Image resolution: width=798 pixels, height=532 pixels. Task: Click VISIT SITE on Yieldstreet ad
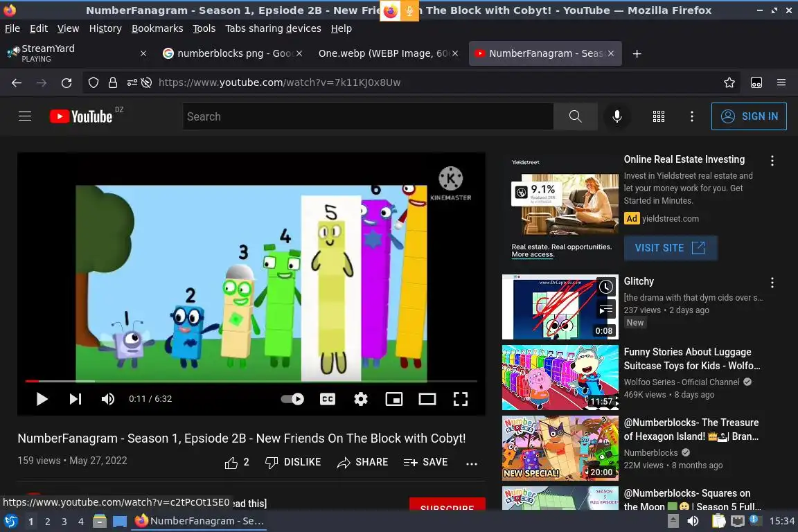671,248
